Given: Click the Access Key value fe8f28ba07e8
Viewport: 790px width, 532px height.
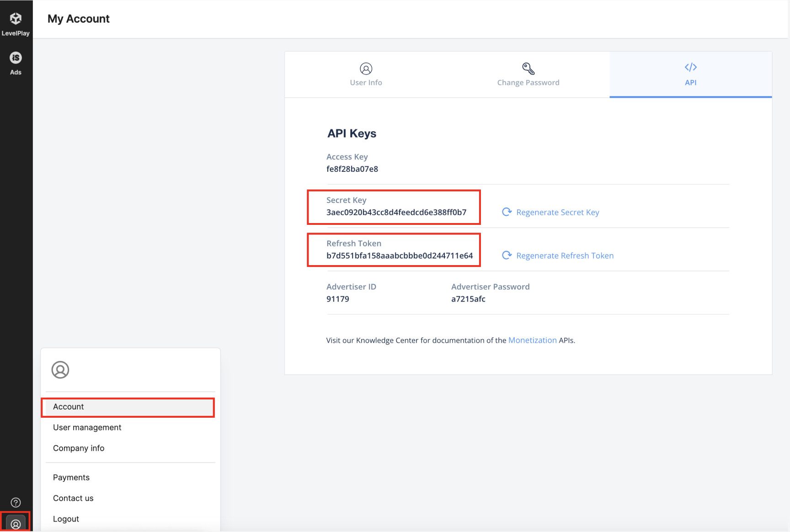Looking at the screenshot, I should point(352,169).
